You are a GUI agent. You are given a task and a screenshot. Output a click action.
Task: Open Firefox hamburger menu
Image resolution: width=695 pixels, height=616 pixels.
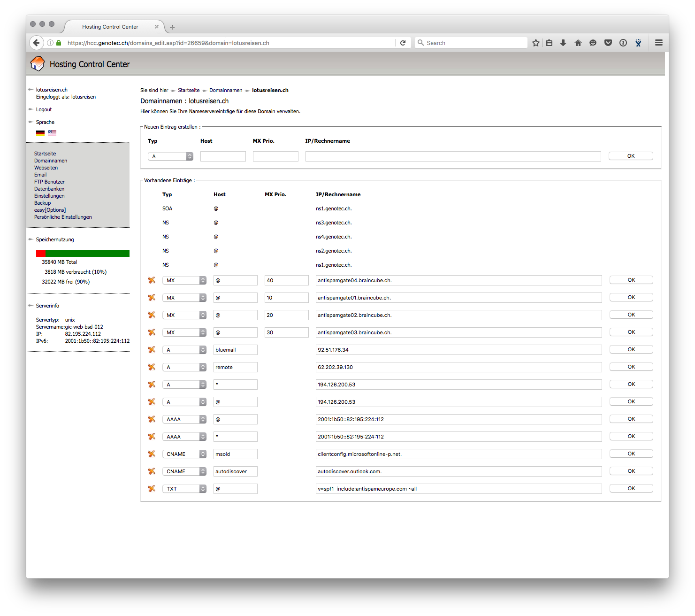tap(659, 43)
